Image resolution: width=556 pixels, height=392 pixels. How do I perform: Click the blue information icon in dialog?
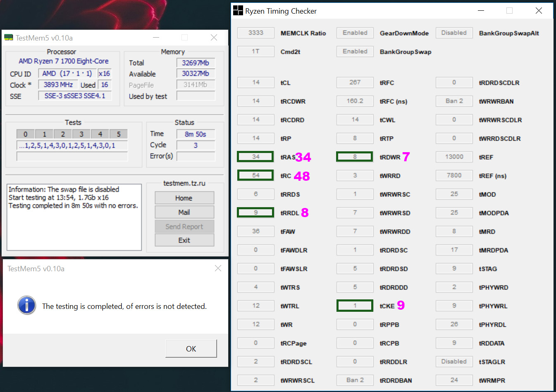27,306
